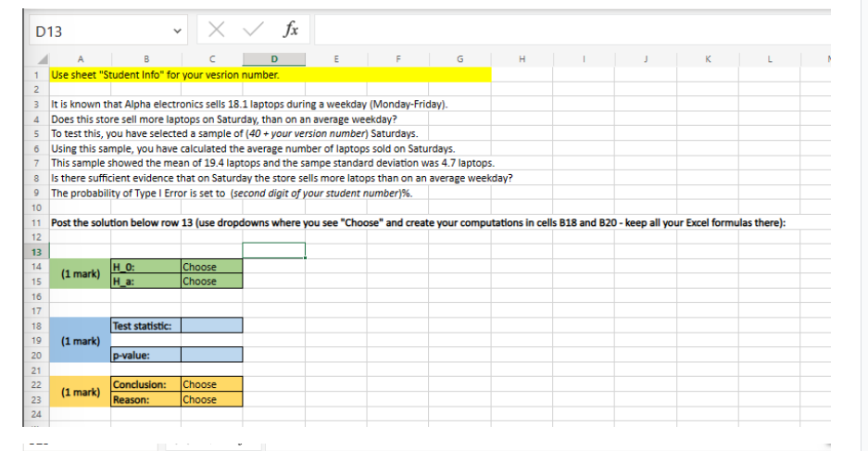Click the 'The probability of Type I Error' row

tap(232, 194)
